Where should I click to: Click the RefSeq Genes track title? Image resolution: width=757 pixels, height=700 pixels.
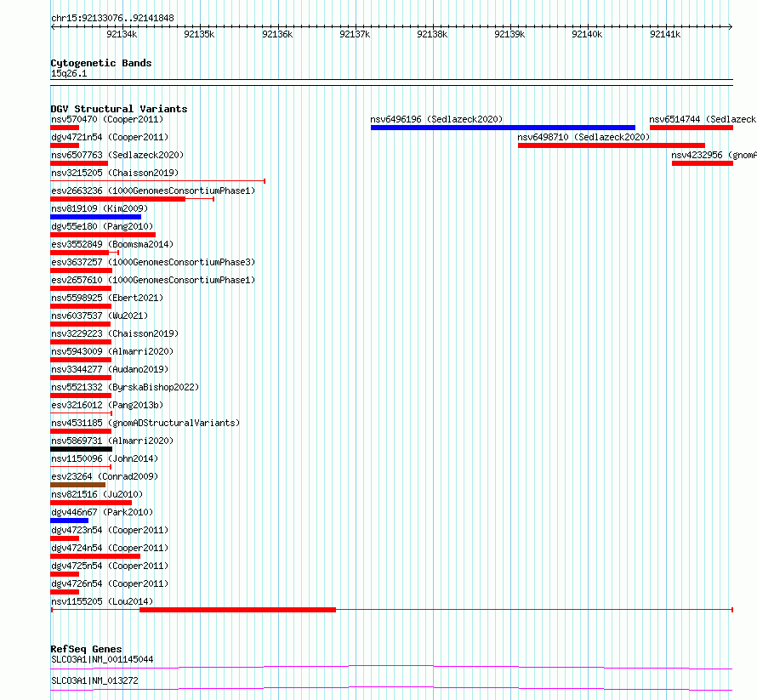pos(86,649)
